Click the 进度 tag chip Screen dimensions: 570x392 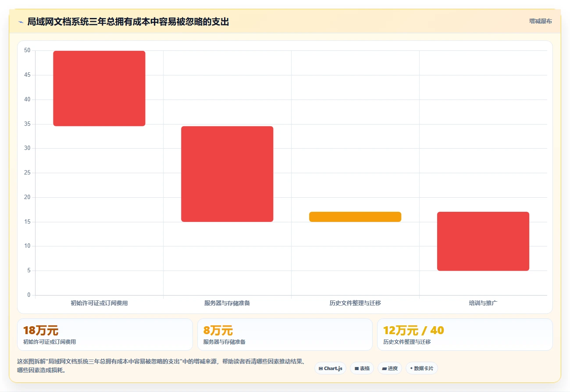pyautogui.click(x=389, y=368)
